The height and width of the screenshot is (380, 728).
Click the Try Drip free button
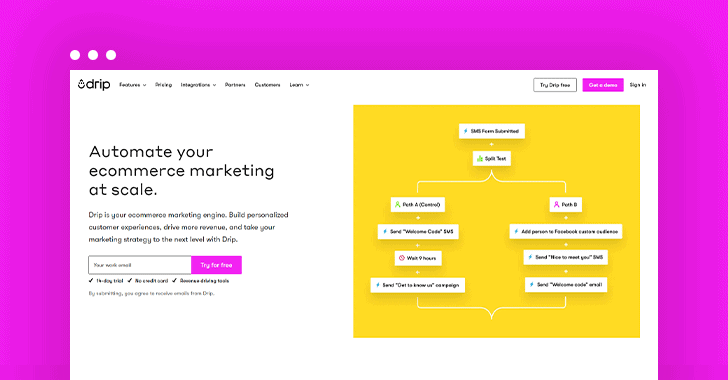pyautogui.click(x=555, y=85)
